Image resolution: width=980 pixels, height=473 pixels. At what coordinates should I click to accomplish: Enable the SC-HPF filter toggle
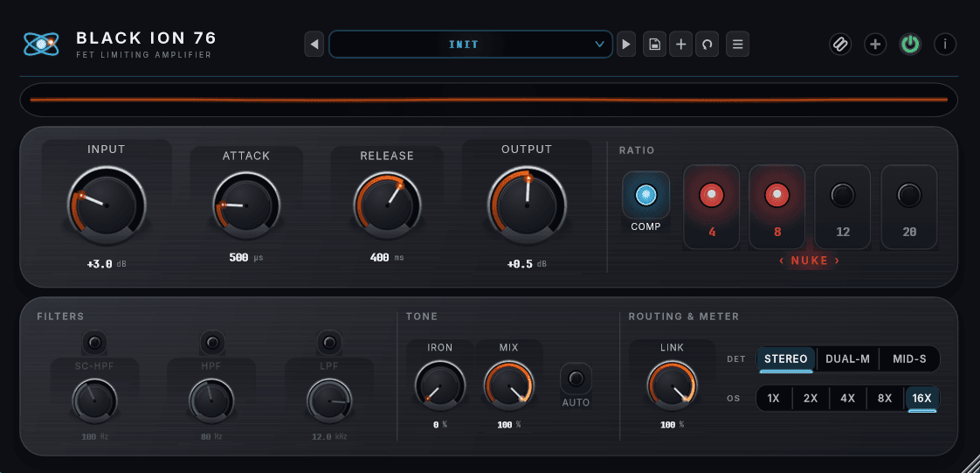tap(94, 342)
